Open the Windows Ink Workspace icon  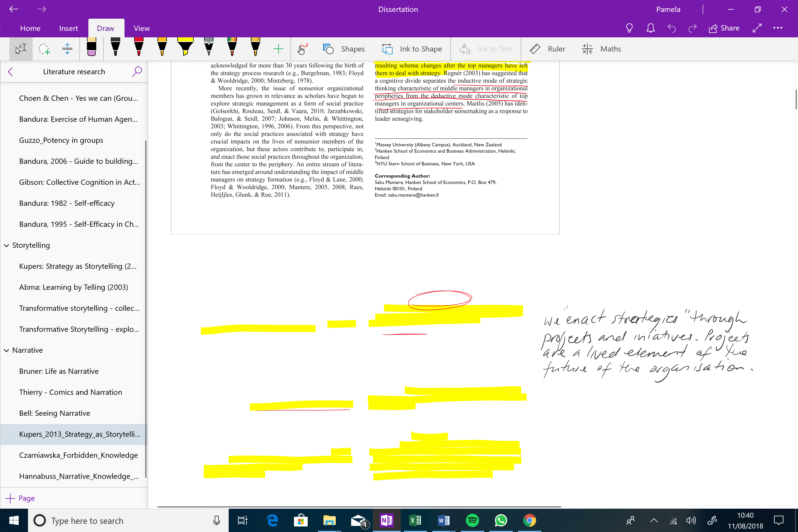[712, 520]
